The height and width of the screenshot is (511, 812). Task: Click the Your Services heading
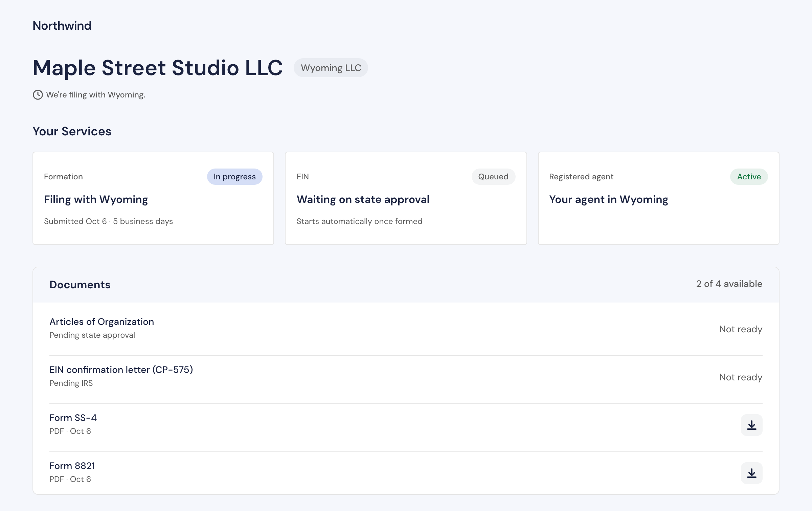[72, 131]
